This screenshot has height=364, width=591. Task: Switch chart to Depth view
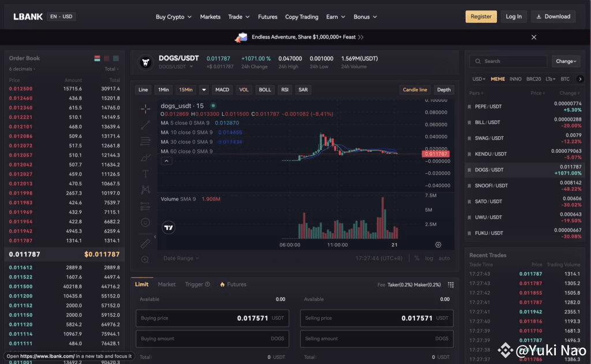tap(444, 89)
